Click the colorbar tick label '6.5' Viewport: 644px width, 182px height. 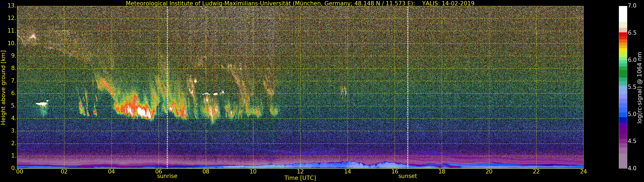coord(632,33)
